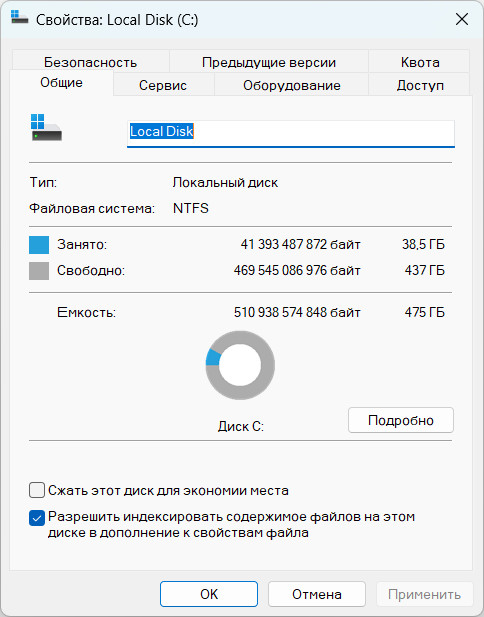This screenshot has width=484, height=617.
Task: Select the Общие tab
Action: point(61,83)
